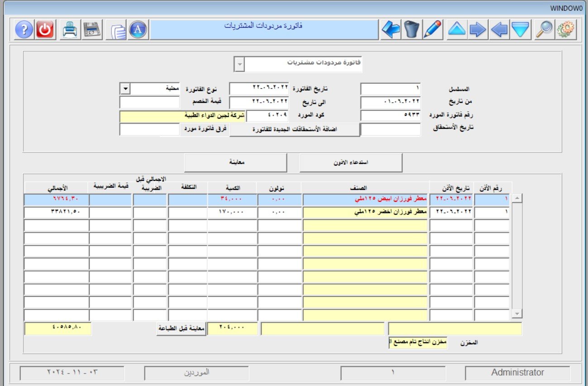Click the pencil edit icon
The image size is (588, 386).
pos(432,30)
